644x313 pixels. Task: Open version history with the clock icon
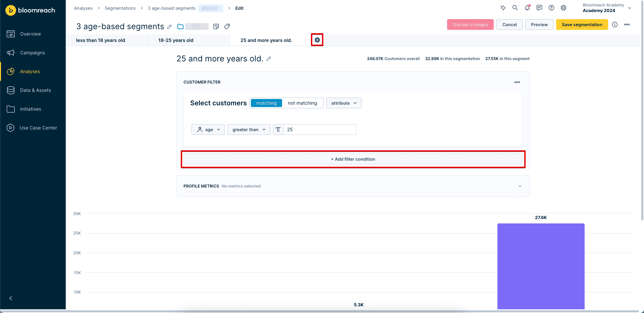coord(615,24)
